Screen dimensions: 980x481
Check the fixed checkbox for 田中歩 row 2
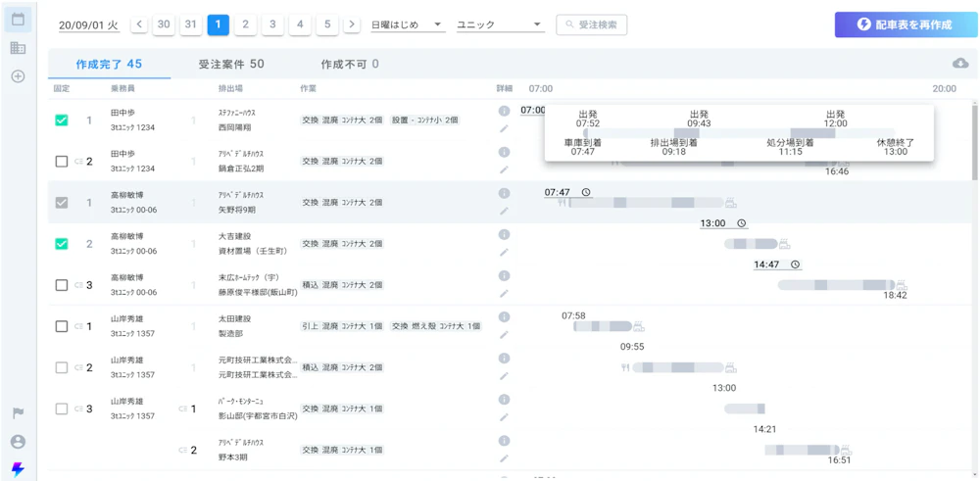click(61, 162)
